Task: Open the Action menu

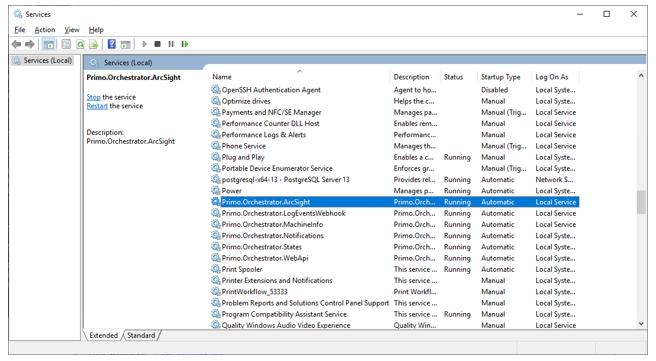Action: pos(45,30)
